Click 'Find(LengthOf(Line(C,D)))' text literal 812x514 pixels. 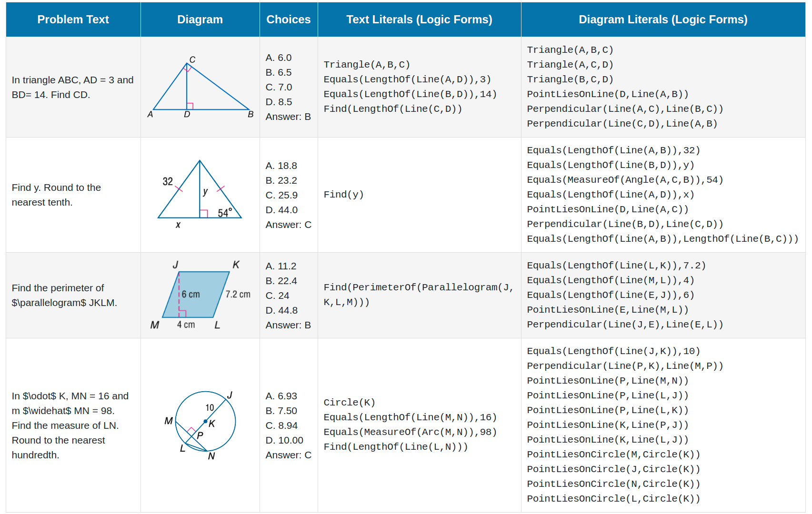click(393, 109)
